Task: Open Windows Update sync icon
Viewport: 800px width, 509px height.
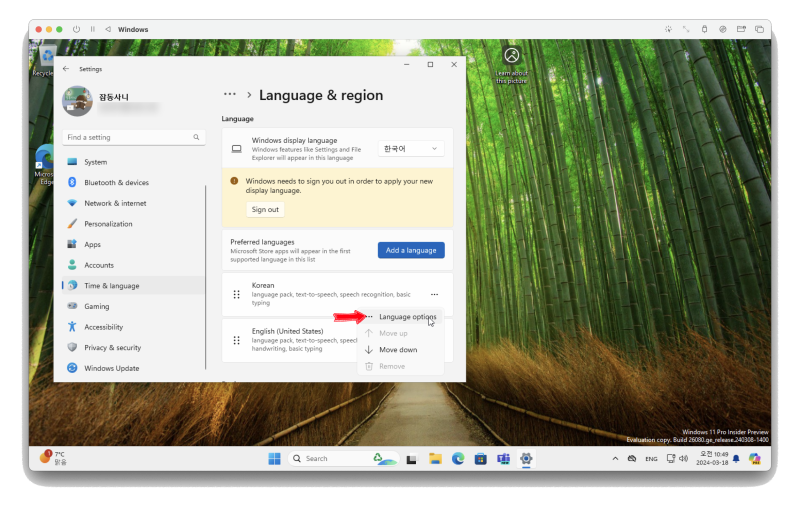Action: pos(72,368)
